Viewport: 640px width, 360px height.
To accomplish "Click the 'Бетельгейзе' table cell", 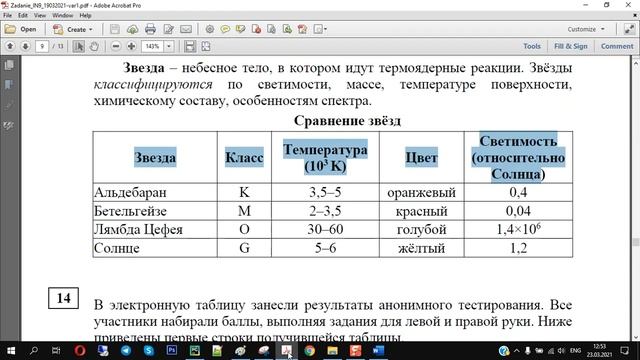I will click(x=155, y=211).
